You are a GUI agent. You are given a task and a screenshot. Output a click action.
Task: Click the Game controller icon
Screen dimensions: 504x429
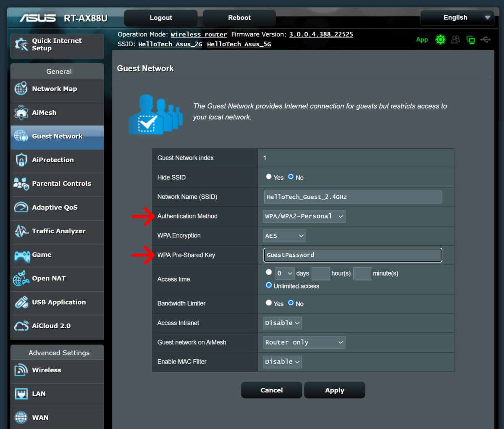click(20, 255)
